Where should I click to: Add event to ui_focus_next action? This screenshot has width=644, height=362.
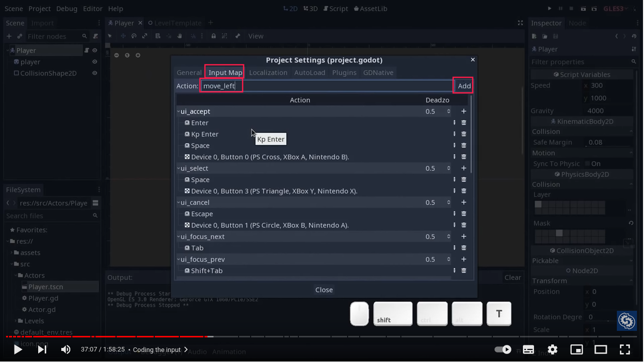464,236
